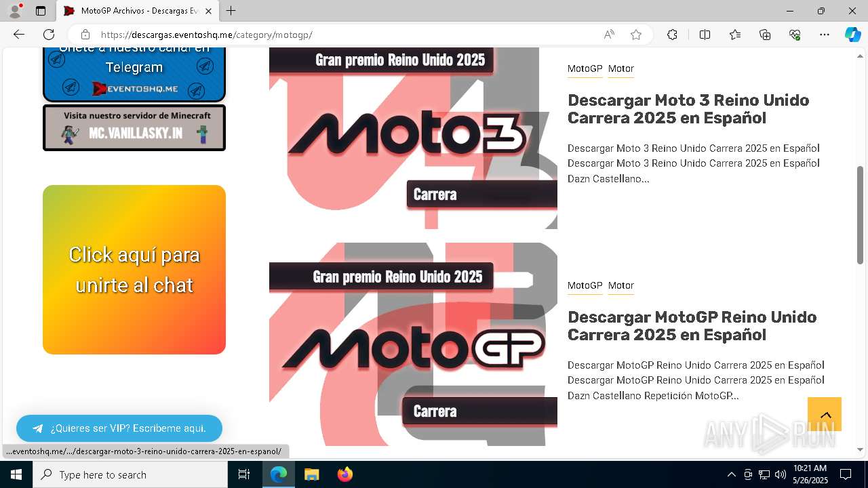
Task: Open the Telegram channel banner
Action: click(x=134, y=74)
